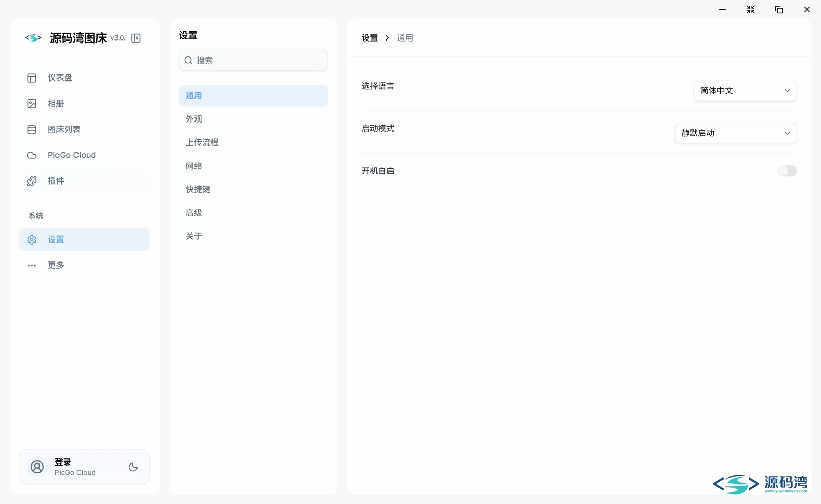Click the 设置 gear icon
821x504 pixels.
(32, 239)
